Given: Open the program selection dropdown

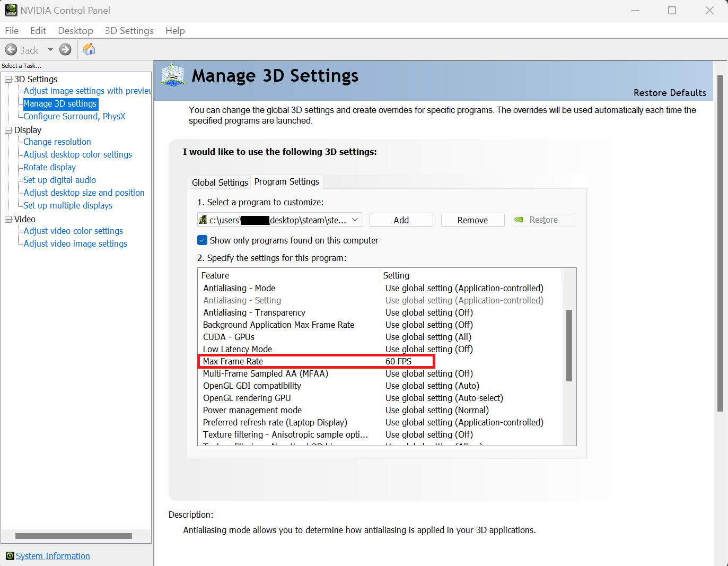Looking at the screenshot, I should click(x=279, y=220).
